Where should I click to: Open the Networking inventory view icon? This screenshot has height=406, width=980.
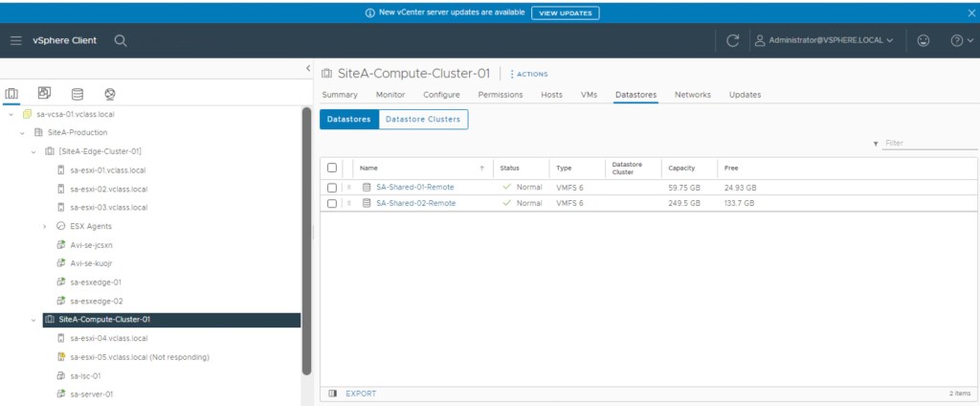pyautogui.click(x=110, y=94)
